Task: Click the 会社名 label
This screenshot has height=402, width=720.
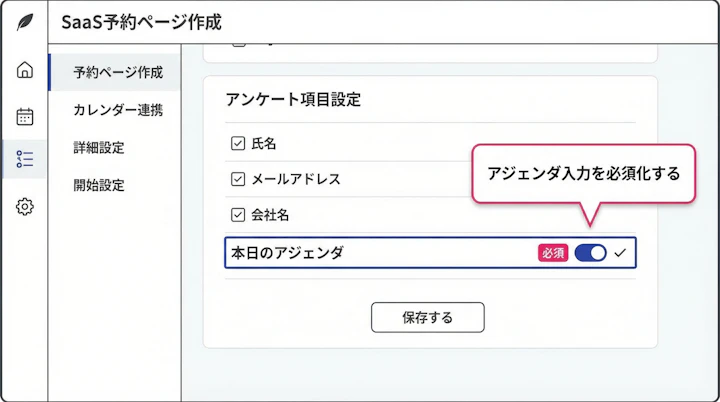Action: [270, 215]
